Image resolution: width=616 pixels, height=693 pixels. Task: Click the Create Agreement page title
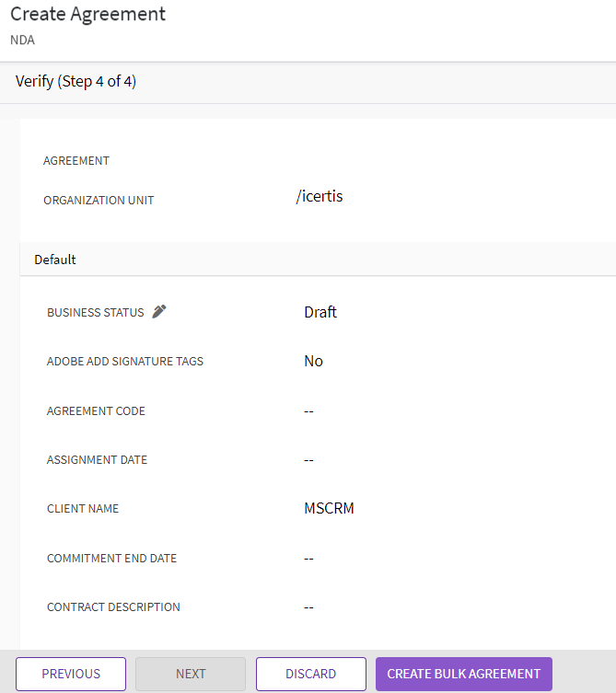87,15
